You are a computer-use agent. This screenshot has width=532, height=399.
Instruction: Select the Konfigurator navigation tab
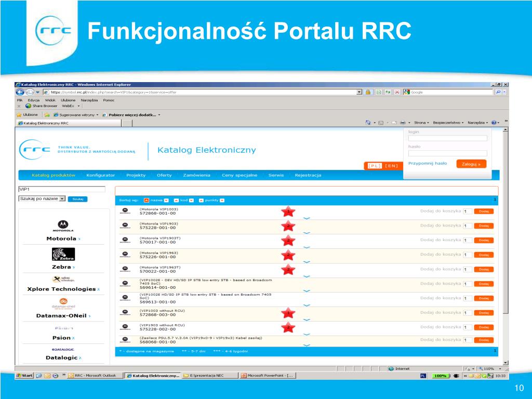(x=100, y=175)
